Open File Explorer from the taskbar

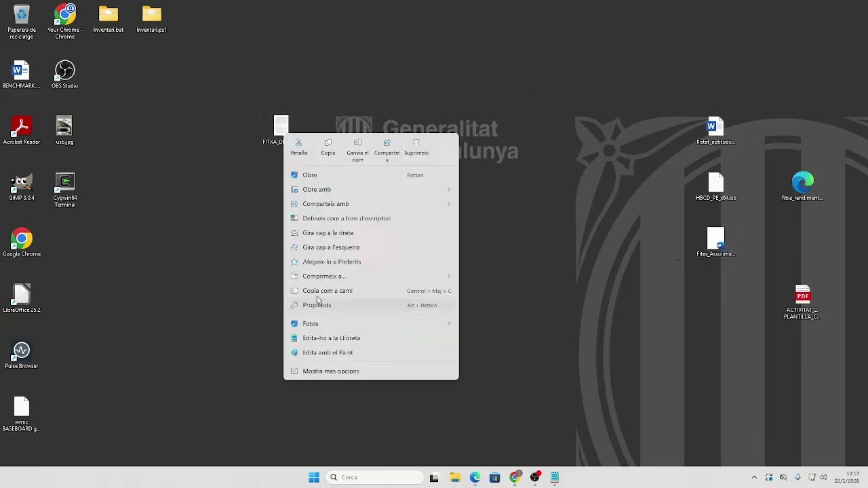454,477
